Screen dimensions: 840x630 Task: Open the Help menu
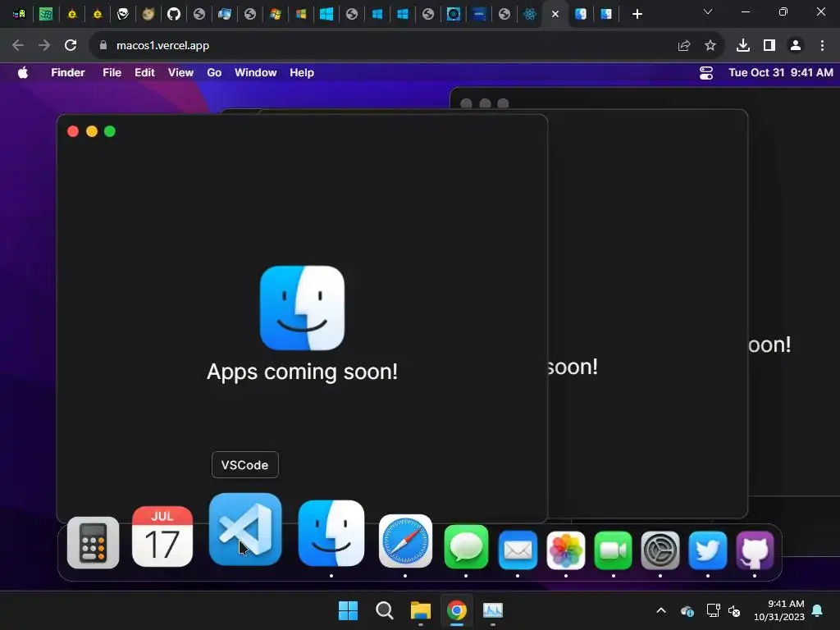(302, 72)
